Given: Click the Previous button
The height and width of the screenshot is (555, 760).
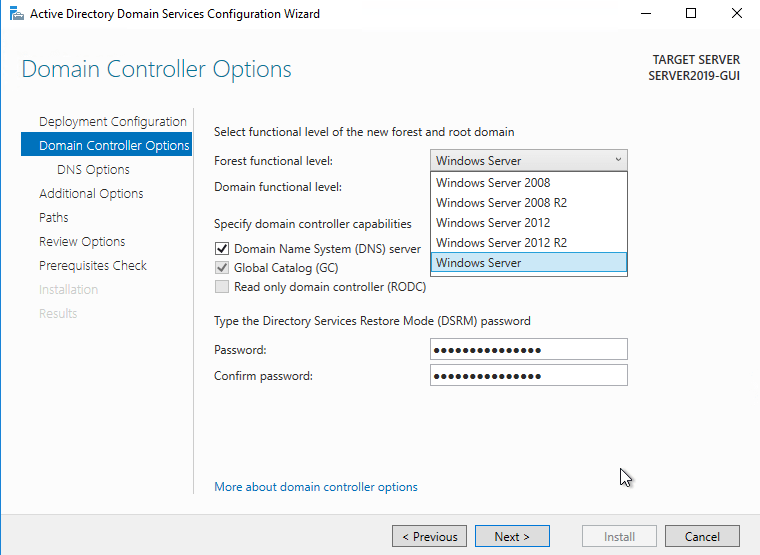Looking at the screenshot, I should [429, 536].
